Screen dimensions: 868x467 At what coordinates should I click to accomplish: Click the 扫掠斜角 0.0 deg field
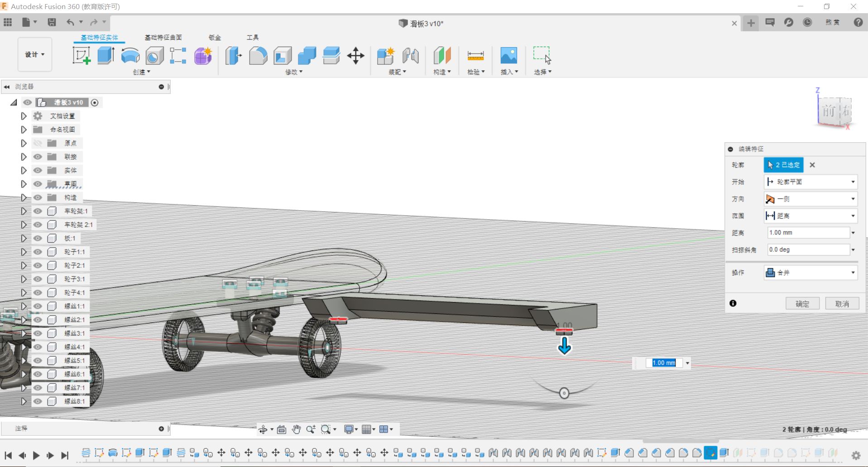[x=808, y=250]
